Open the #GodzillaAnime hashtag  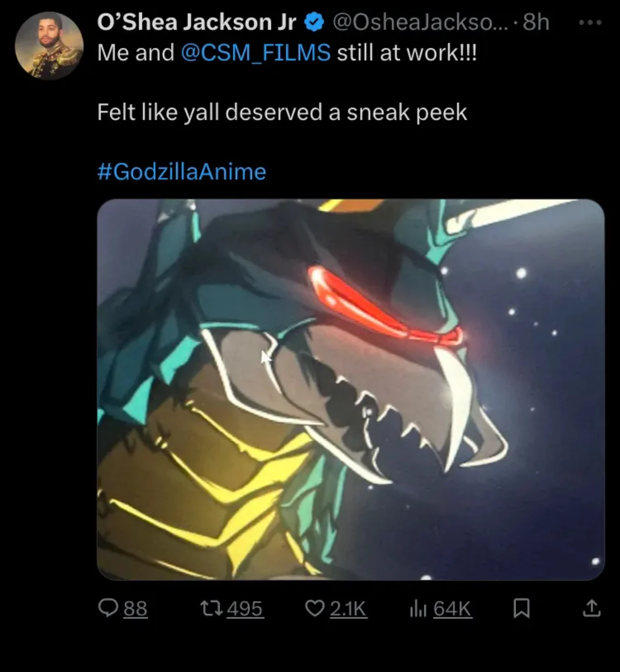click(x=181, y=172)
